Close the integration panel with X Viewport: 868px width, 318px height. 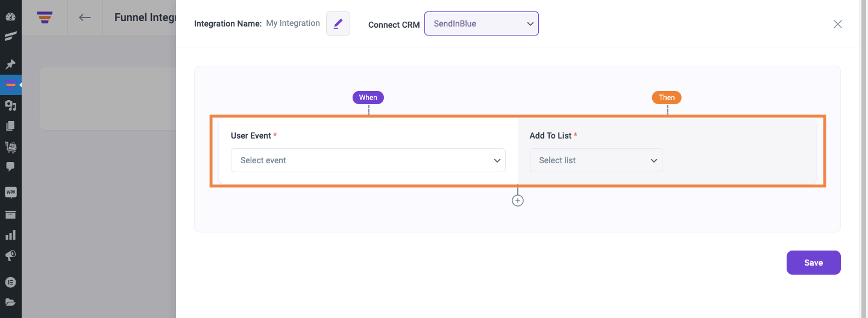837,24
